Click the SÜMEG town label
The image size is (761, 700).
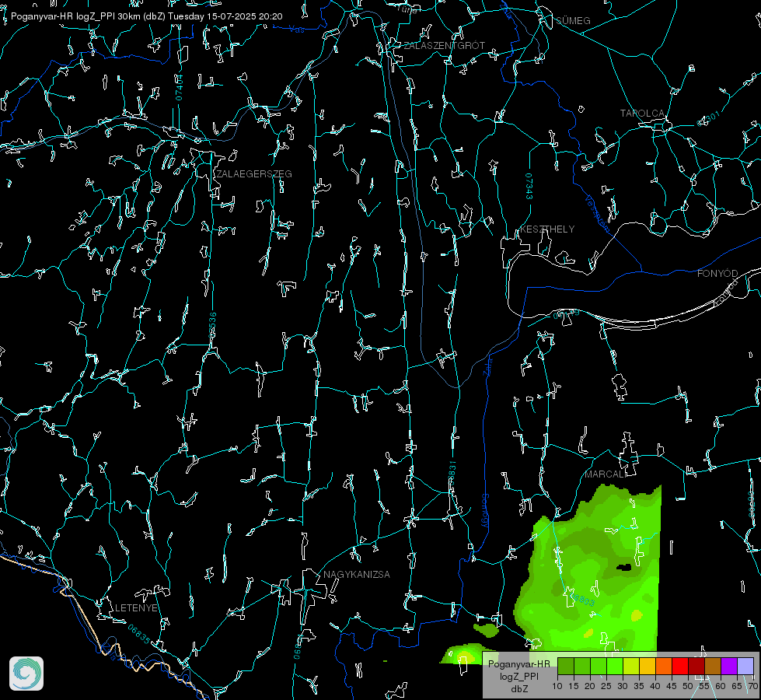click(x=573, y=20)
